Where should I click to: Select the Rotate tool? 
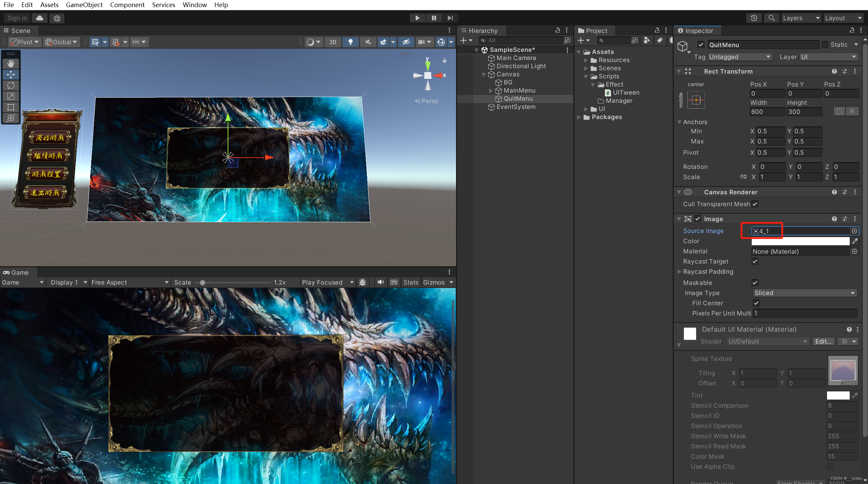tap(11, 85)
